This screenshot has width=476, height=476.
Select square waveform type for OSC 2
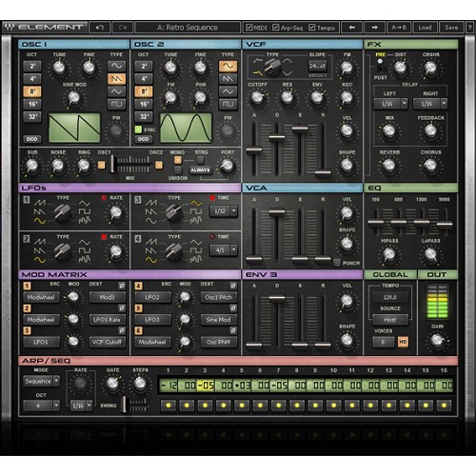tap(228, 104)
